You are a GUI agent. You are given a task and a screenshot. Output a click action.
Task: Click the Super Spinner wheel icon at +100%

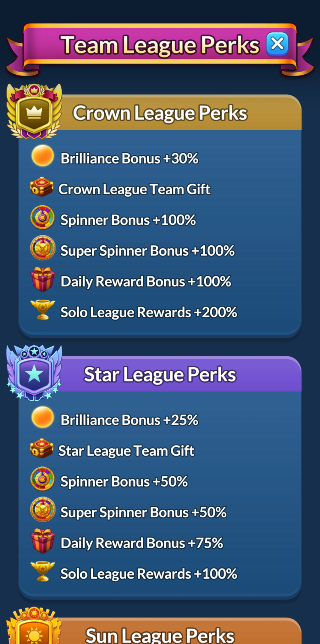(x=42, y=248)
